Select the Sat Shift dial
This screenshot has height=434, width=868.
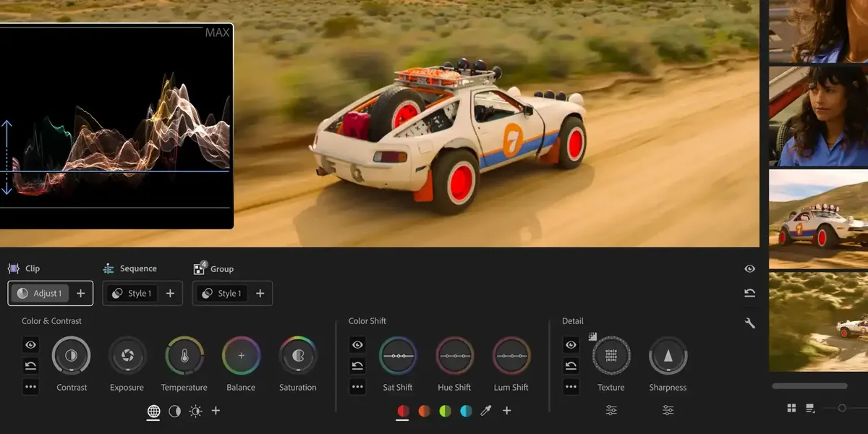[x=398, y=355]
